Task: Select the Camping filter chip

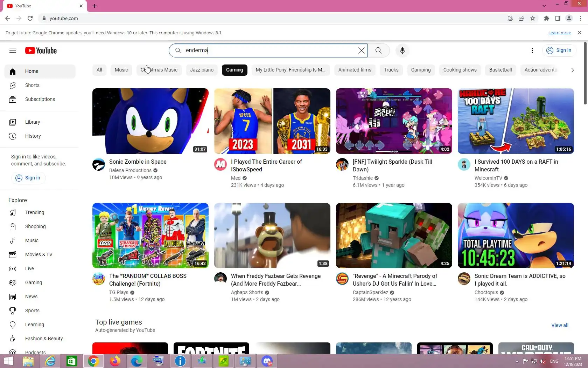Action: pos(421,70)
